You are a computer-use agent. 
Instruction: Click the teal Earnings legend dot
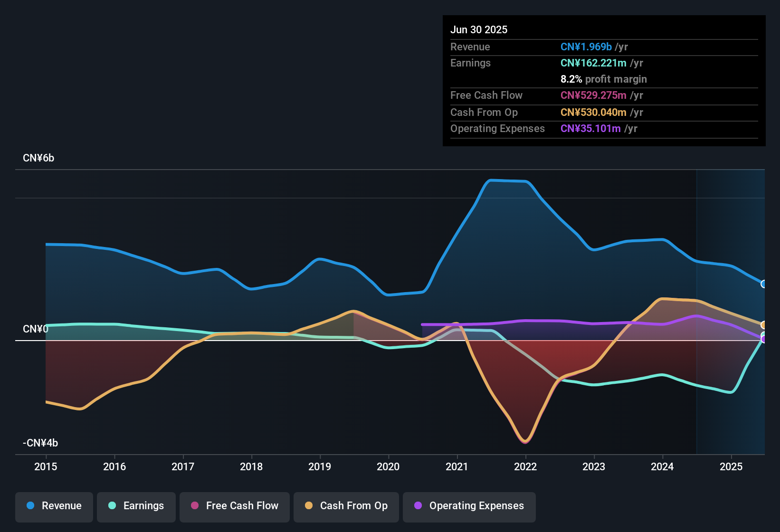click(112, 506)
